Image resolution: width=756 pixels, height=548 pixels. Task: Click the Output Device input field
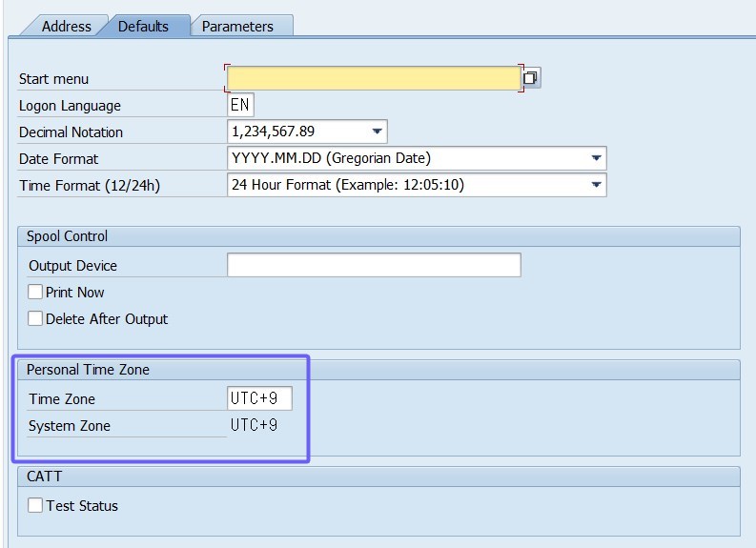374,265
